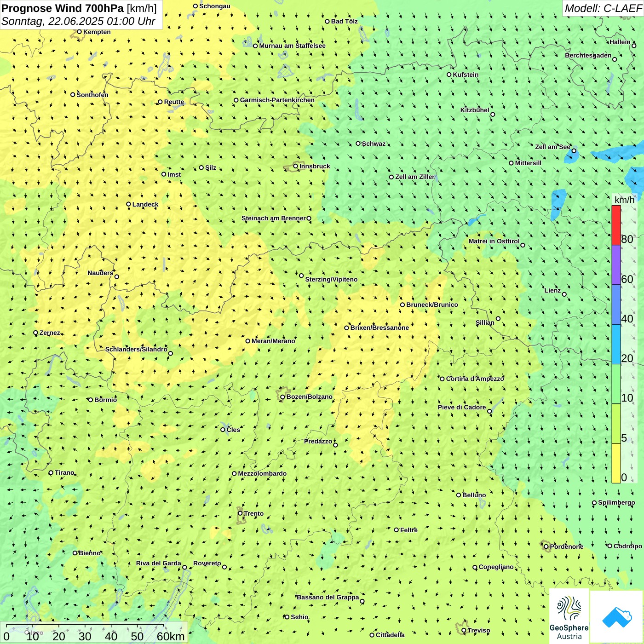Click the 60km distance scale bar
The width and height of the screenshot is (644, 644).
pyautogui.click(x=85, y=625)
